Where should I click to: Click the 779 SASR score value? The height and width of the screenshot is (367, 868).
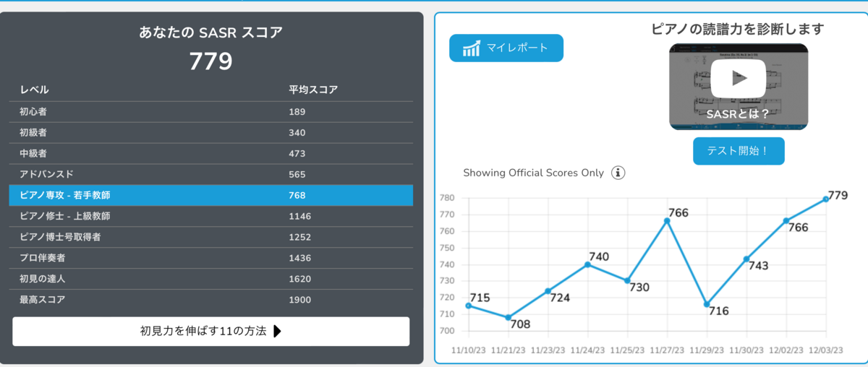(210, 61)
